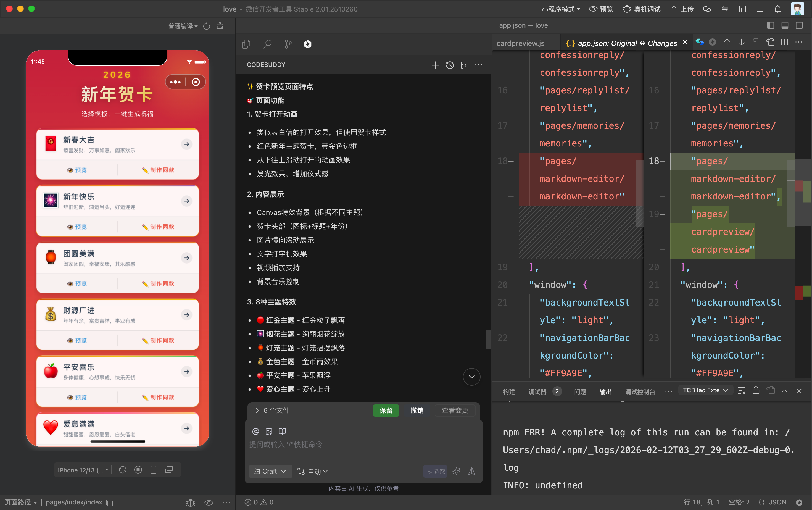
Task: Open CodeBuddy chat history
Action: (450, 65)
